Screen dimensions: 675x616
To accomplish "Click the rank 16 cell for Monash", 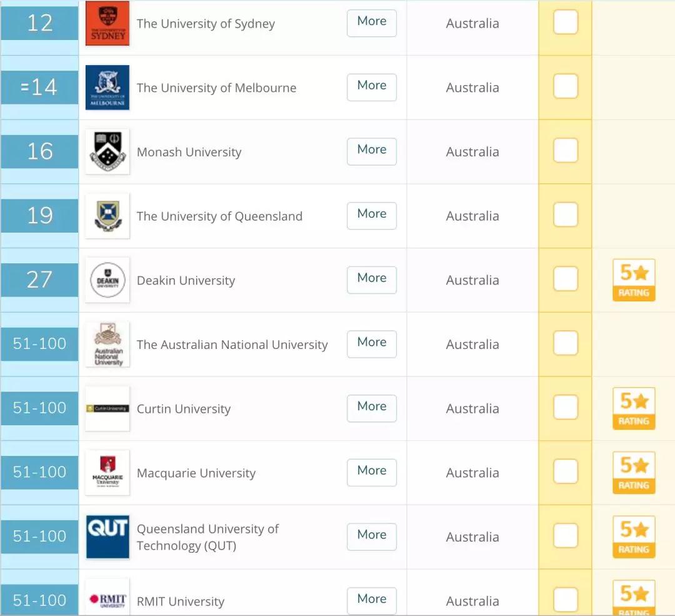I will 40,151.
